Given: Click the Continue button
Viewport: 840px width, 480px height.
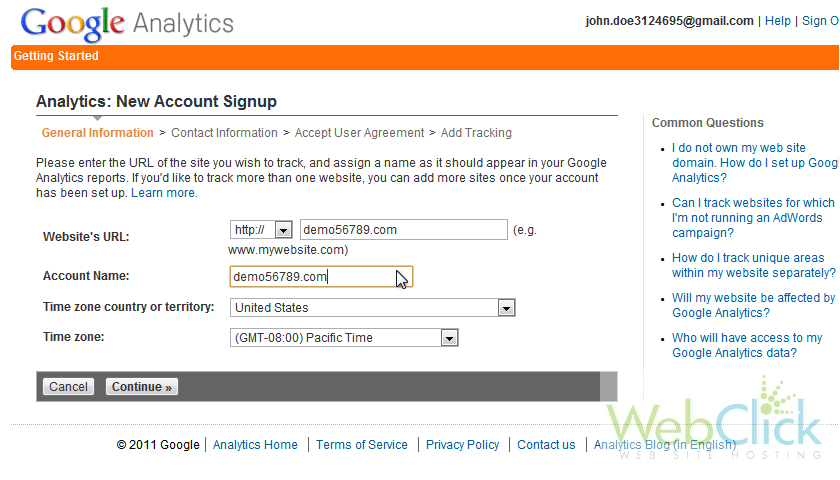Looking at the screenshot, I should [141, 387].
